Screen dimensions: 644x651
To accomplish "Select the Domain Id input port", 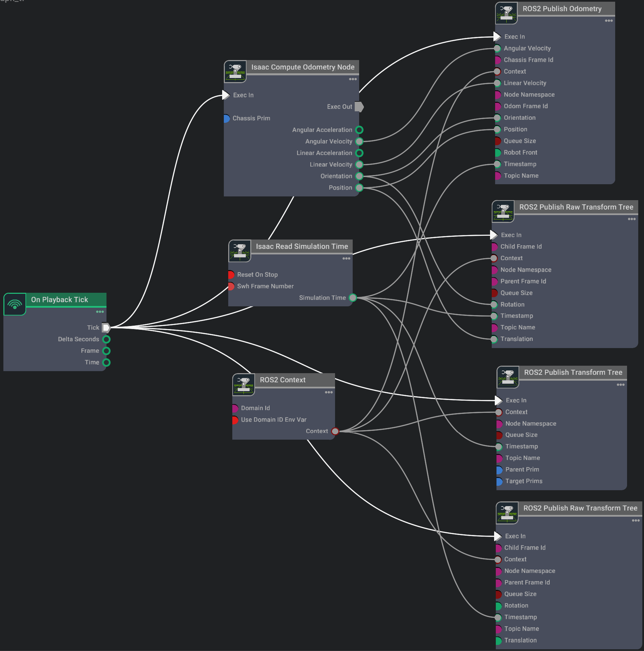I will point(235,408).
